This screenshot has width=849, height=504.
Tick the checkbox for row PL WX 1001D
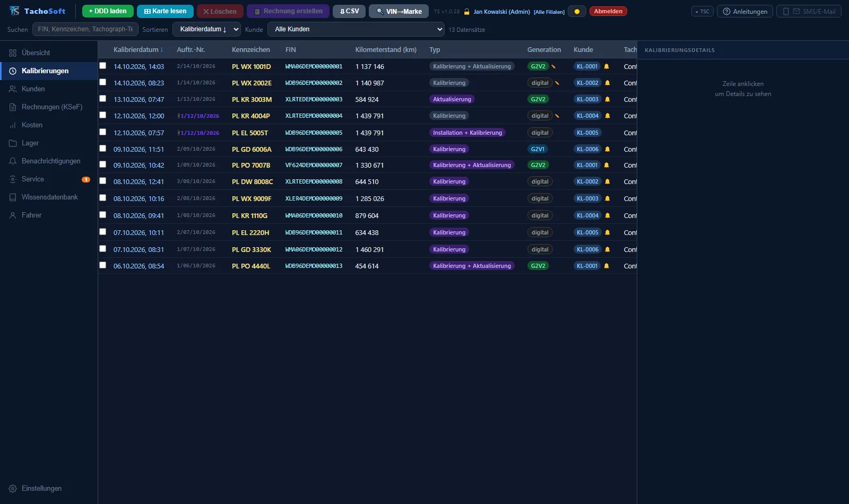[103, 66]
